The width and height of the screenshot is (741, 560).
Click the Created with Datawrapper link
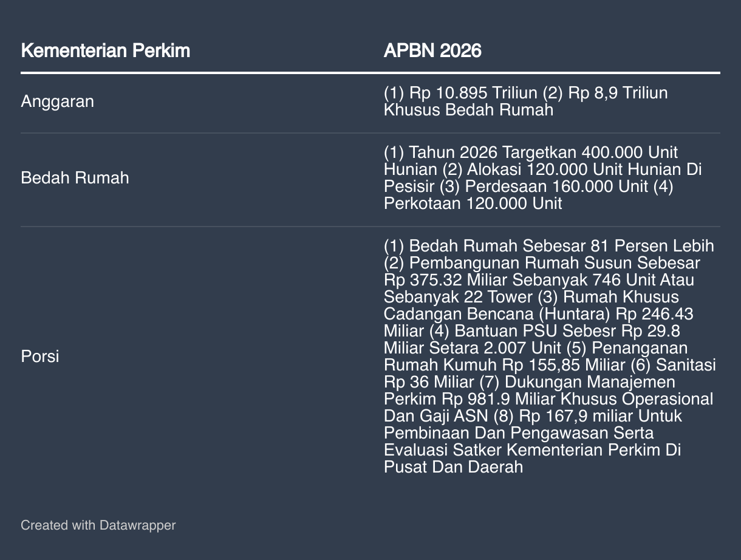(x=98, y=525)
